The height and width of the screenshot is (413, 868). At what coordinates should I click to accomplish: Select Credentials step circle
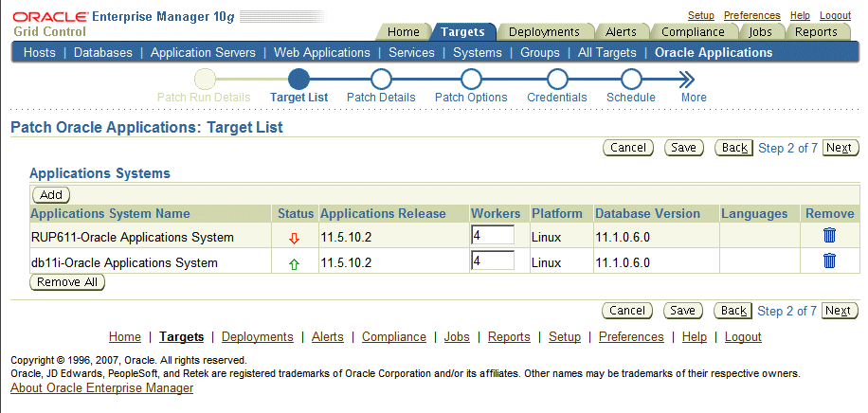(x=557, y=80)
